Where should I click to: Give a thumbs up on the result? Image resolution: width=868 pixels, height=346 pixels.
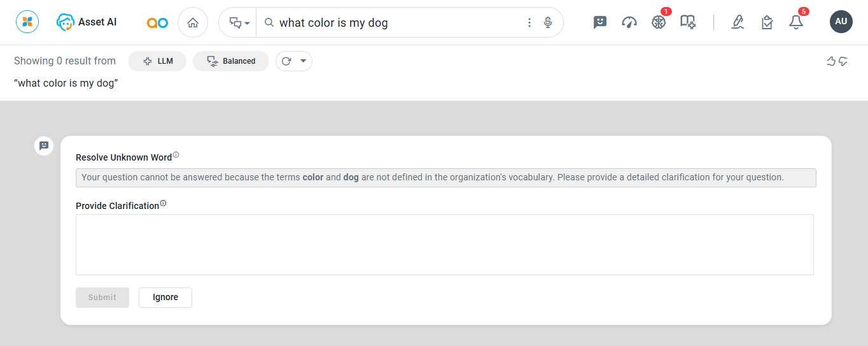[x=830, y=61]
